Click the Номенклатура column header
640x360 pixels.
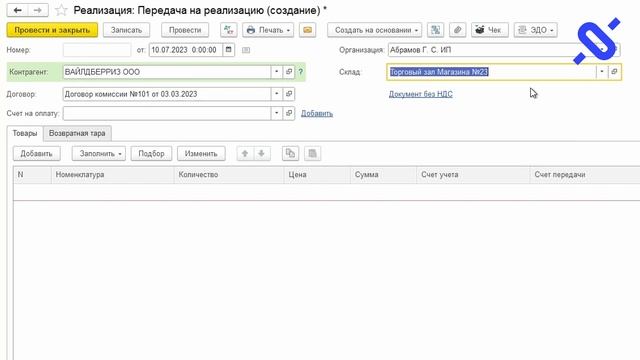click(x=113, y=175)
